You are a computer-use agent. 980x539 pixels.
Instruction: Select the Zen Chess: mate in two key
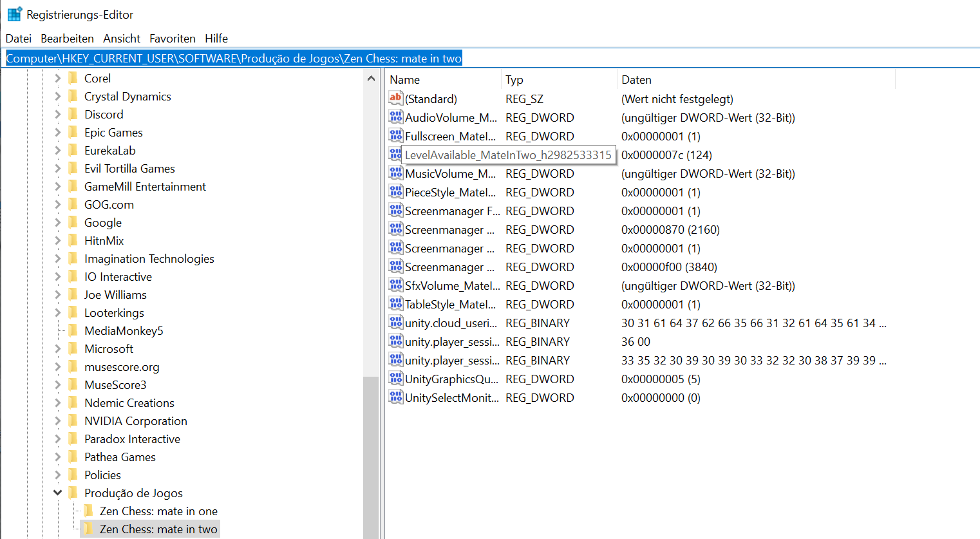coord(158,529)
